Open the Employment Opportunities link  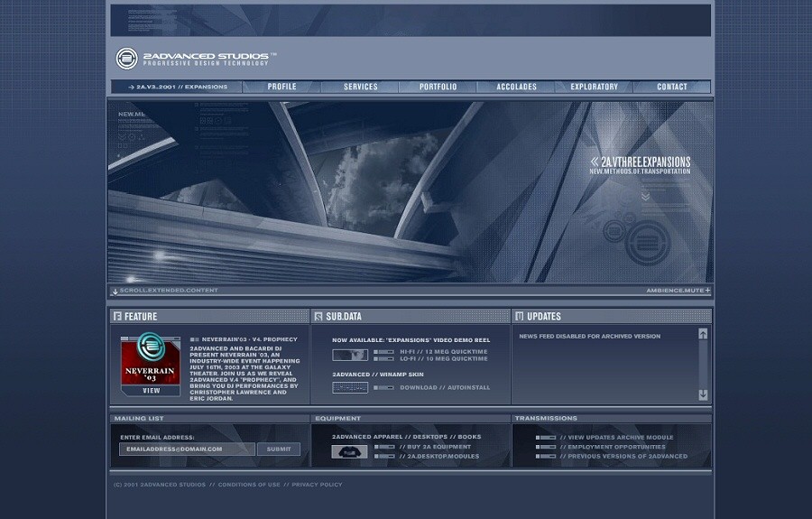[613, 447]
